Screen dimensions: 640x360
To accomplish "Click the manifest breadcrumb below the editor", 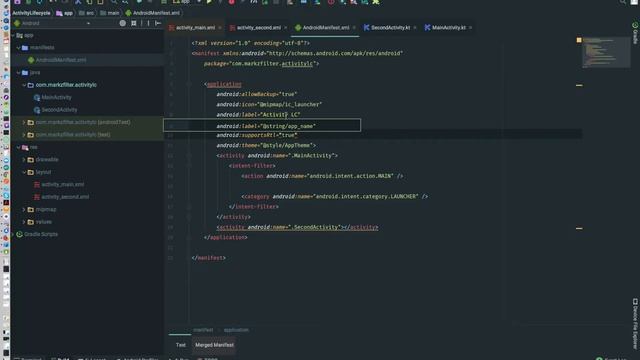I will pos(203,330).
